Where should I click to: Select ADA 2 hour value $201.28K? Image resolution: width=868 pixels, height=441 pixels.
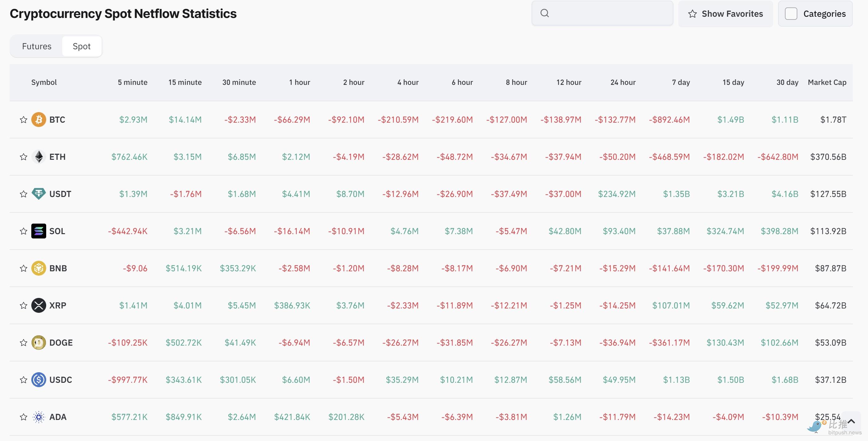346,417
